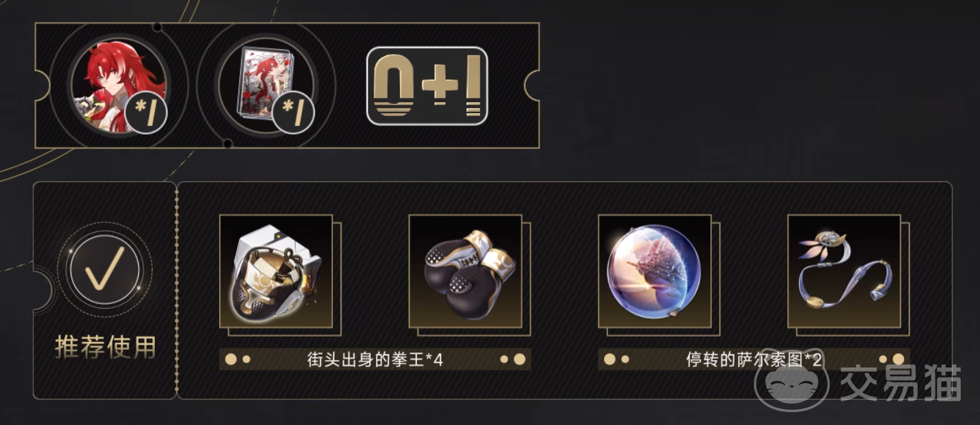
Task: Select the 停转的萨尔索图*2 set label
Action: (754, 359)
